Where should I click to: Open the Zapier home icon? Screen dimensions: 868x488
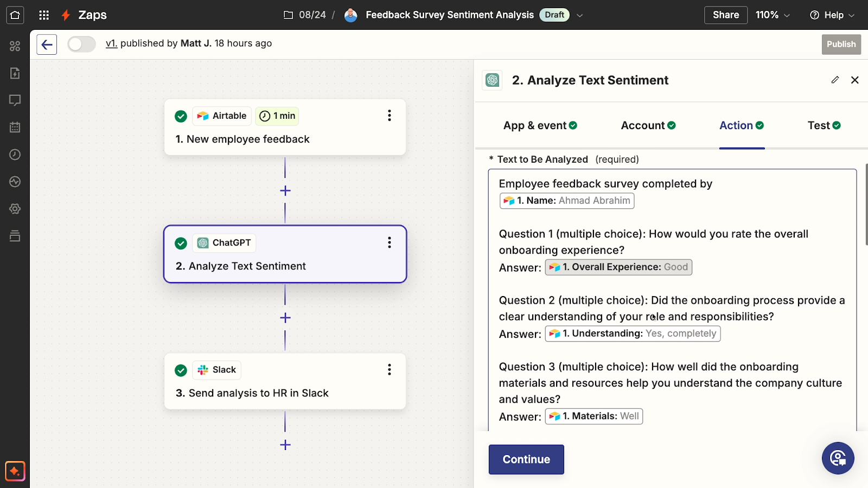pyautogui.click(x=15, y=15)
